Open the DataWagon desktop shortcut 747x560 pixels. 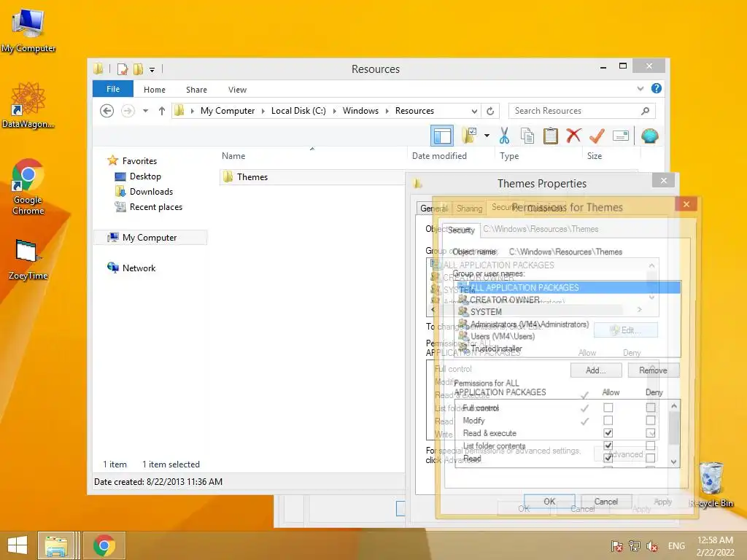[x=28, y=105]
